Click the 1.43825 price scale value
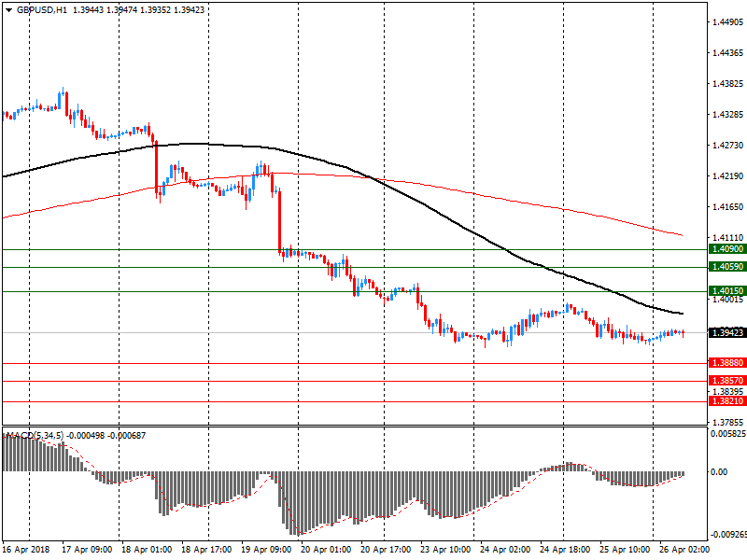747x560 pixels. (x=728, y=84)
